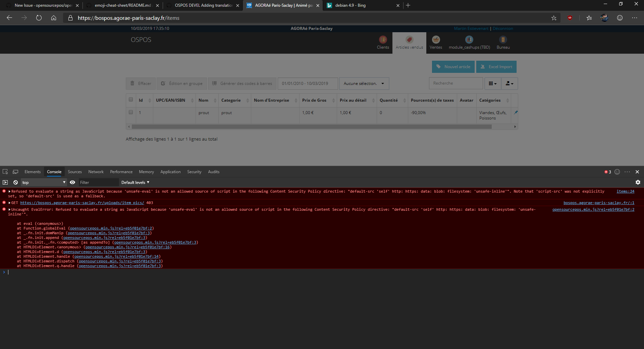
Task: Check the checkbox for item row 1
Action: click(x=130, y=112)
